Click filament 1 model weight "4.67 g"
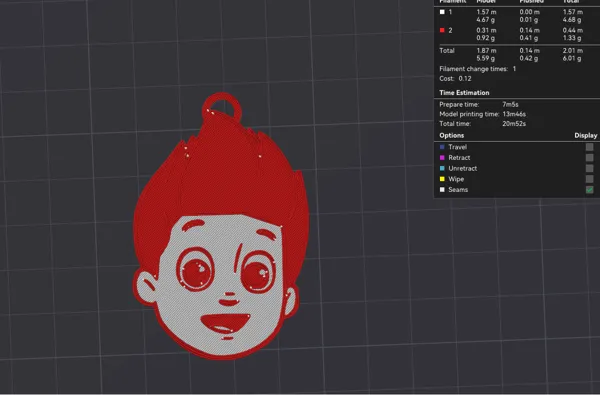The image size is (600, 395). pyautogui.click(x=486, y=20)
